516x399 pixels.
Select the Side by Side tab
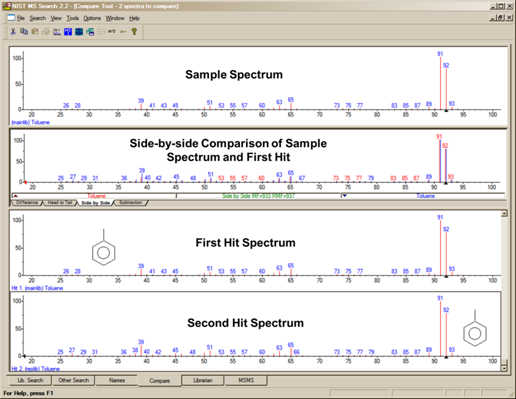pyautogui.click(x=96, y=203)
